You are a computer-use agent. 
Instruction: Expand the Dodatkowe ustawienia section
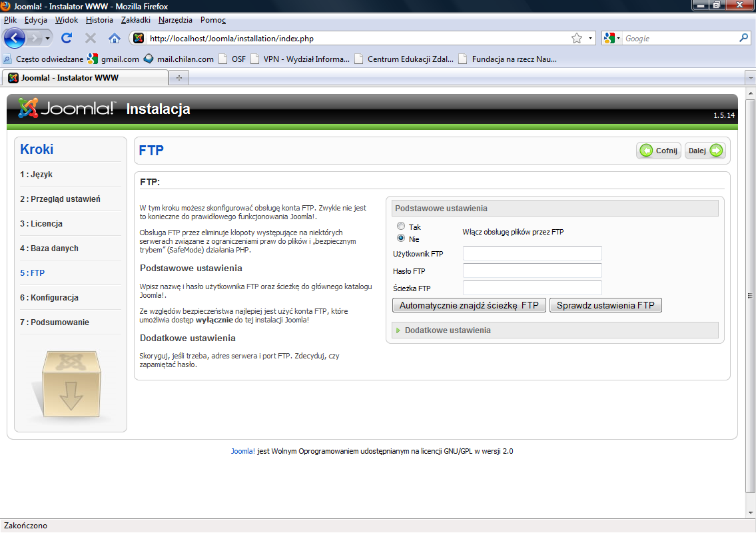(555, 330)
